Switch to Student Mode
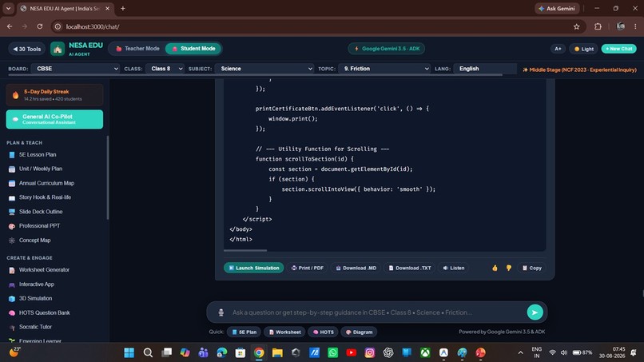Image resolution: width=644 pixels, height=362 pixels. tap(193, 49)
